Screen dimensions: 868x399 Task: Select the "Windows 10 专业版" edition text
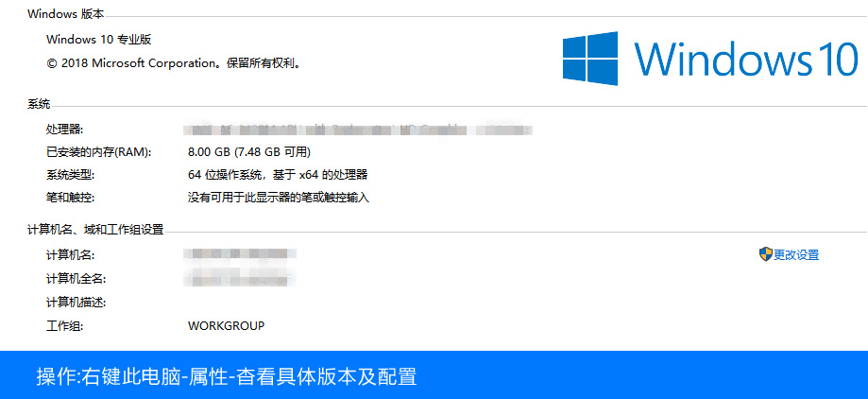[x=98, y=40]
